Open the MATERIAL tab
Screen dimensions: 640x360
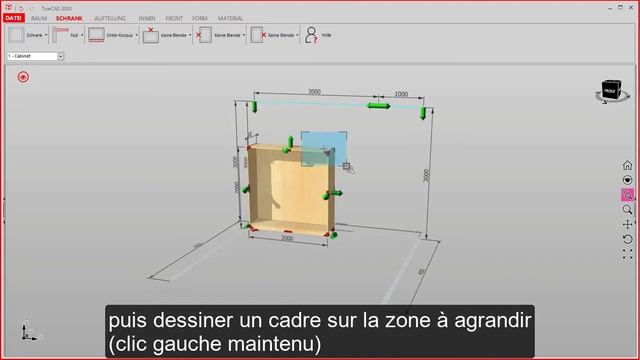point(230,18)
